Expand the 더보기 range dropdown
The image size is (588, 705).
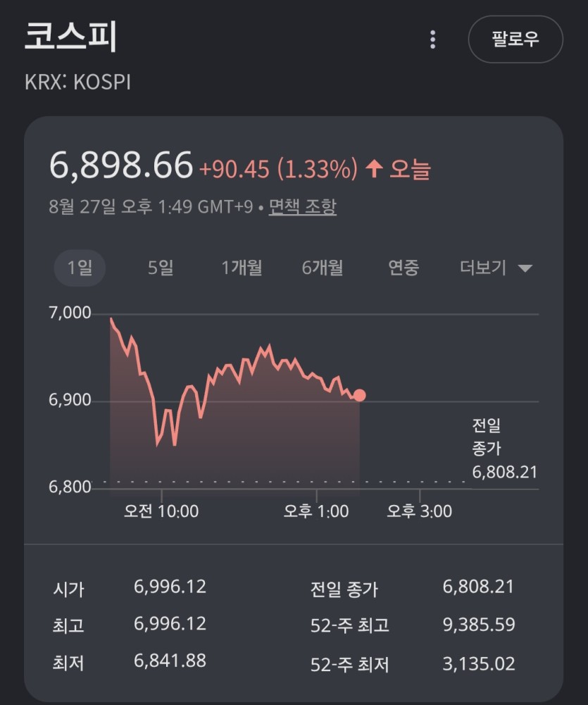(496, 268)
